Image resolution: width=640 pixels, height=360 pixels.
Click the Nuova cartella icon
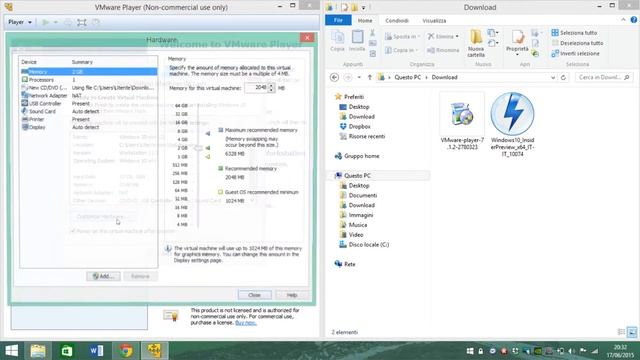(476, 43)
